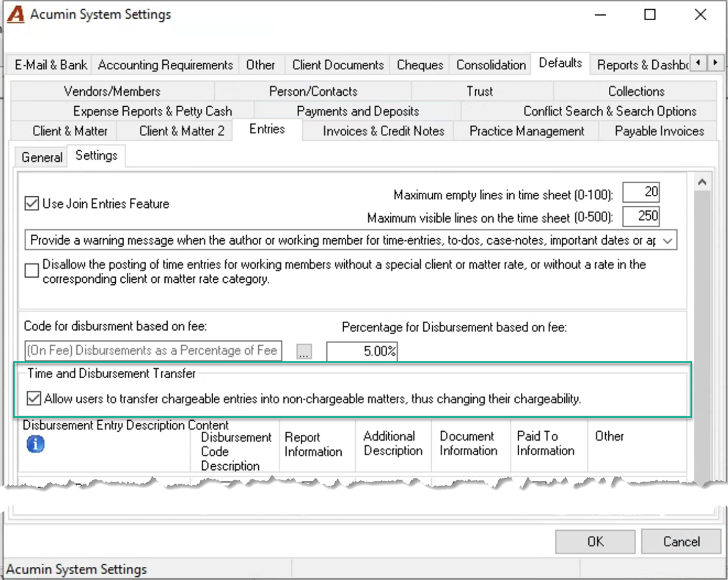The width and height of the screenshot is (728, 580).
Task: Open the Cheques tab
Action: [x=420, y=65]
